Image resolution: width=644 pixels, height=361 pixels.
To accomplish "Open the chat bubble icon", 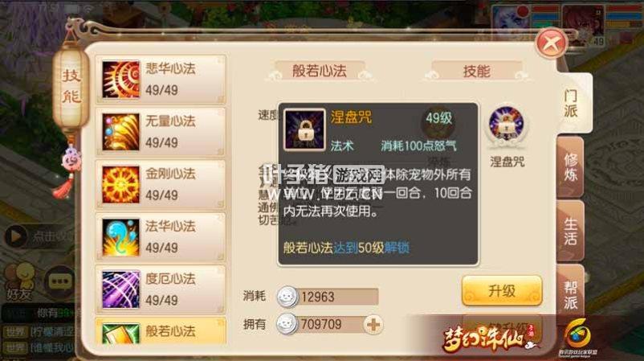I will click(60, 281).
